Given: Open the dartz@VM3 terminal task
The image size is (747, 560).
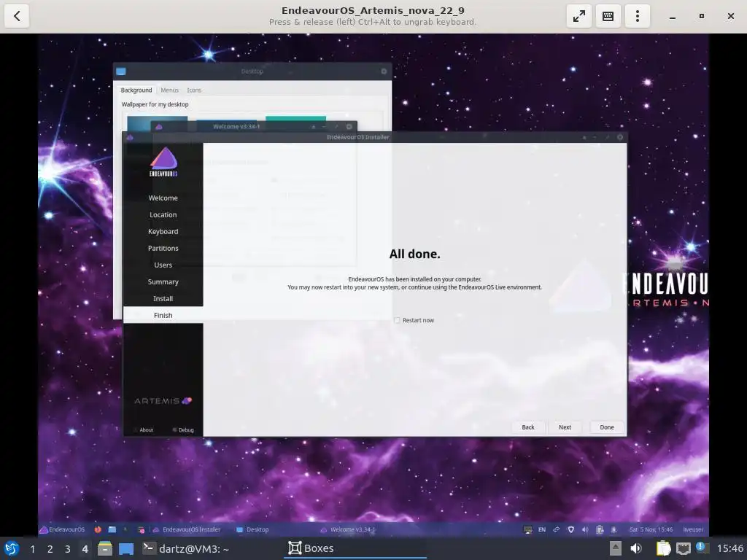Looking at the screenshot, I should pyautogui.click(x=186, y=548).
